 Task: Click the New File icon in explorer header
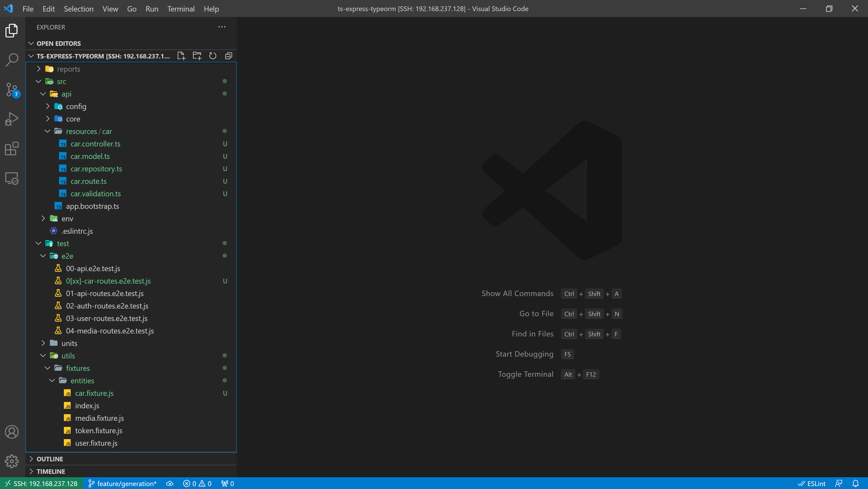[x=181, y=56]
